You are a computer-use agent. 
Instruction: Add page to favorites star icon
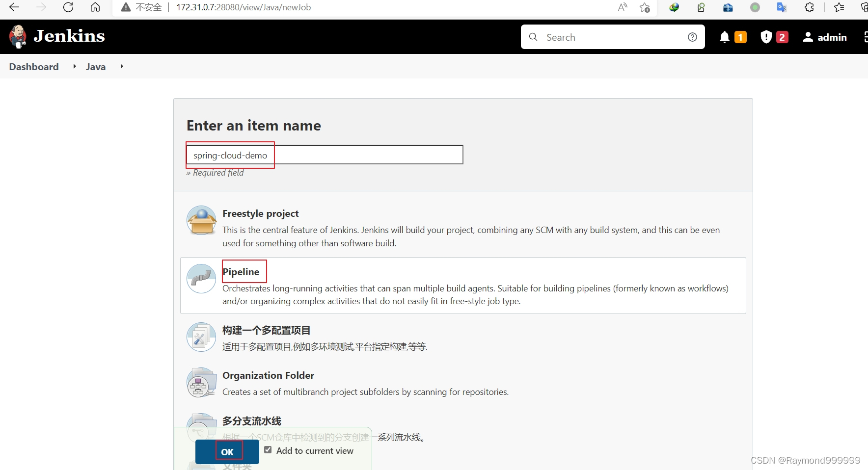(645, 7)
